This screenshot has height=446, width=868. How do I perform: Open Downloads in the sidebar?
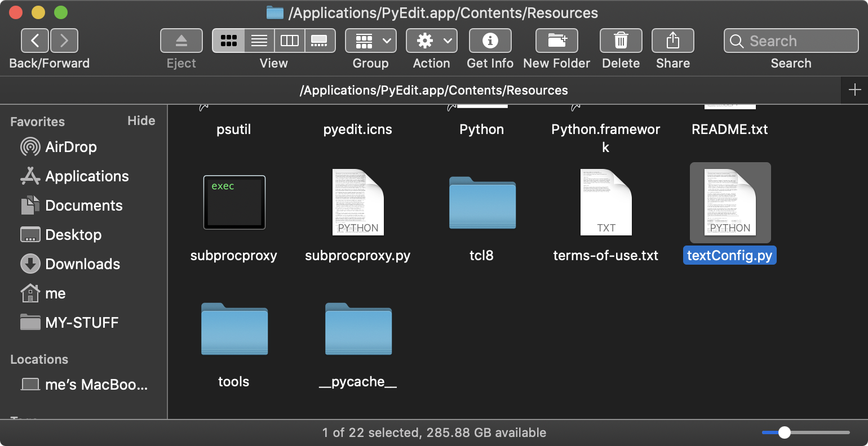click(70, 264)
